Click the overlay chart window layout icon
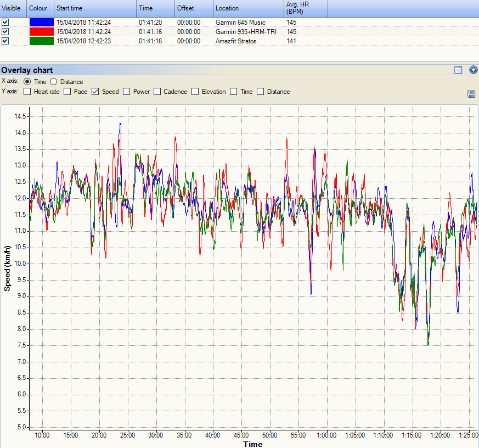Screen dimensions: 479x448 pos(458,70)
